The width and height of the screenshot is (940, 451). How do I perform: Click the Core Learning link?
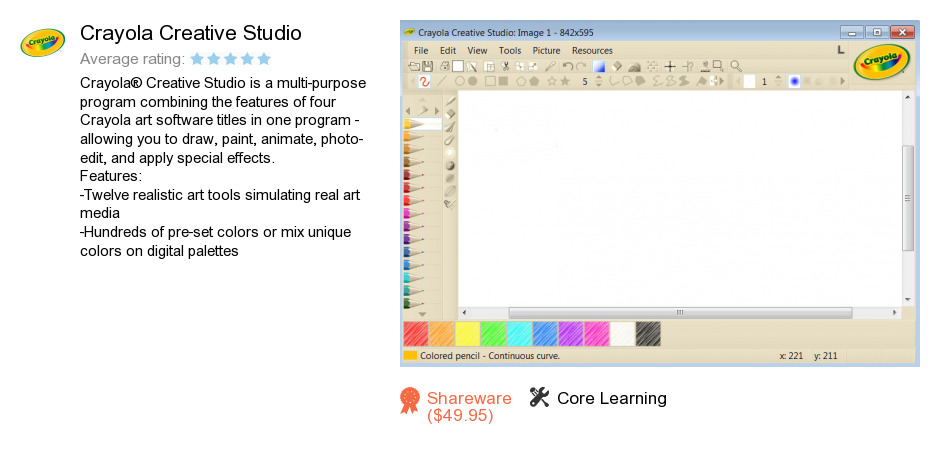pos(611,398)
